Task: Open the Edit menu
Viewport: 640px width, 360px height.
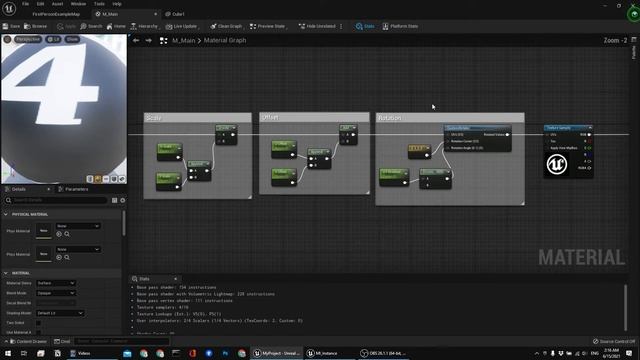Action: [40, 4]
